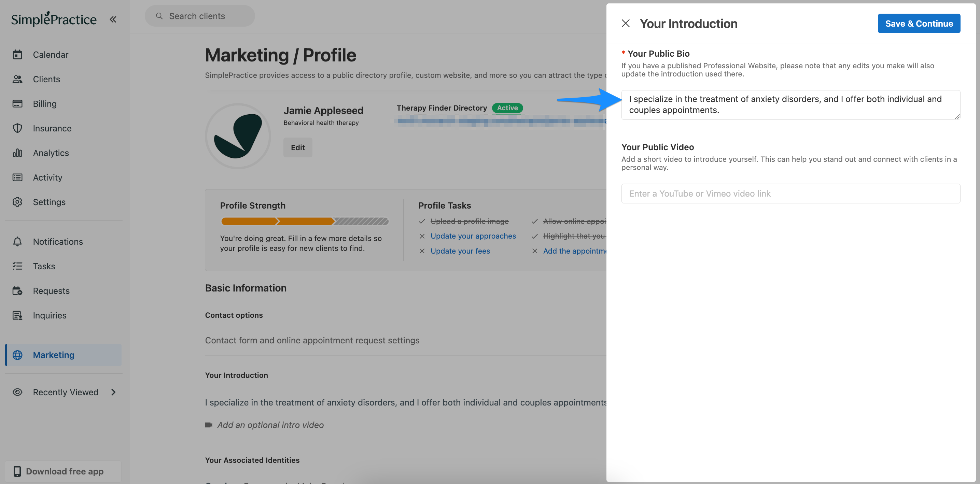Click the Marketing globe icon
Image resolution: width=980 pixels, height=484 pixels.
pos(17,355)
